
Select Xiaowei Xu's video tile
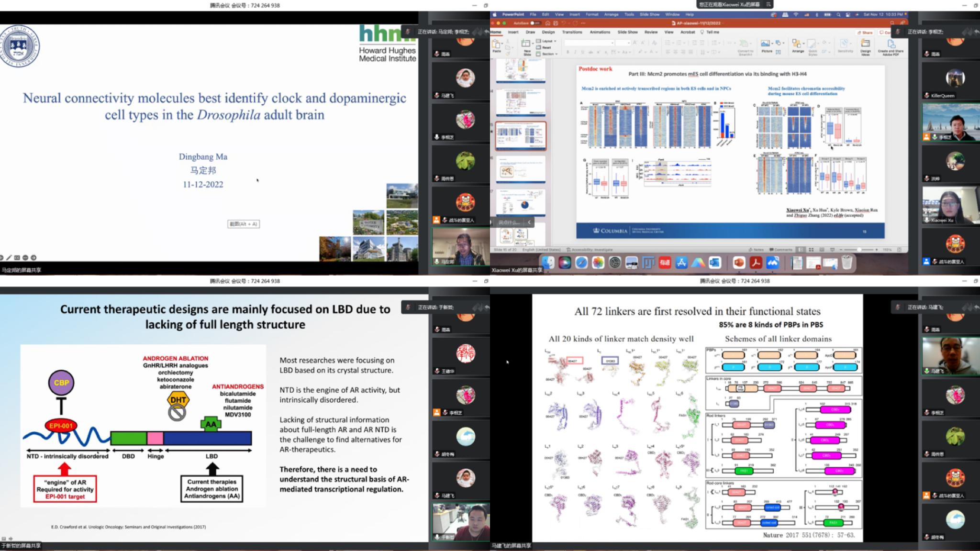950,205
